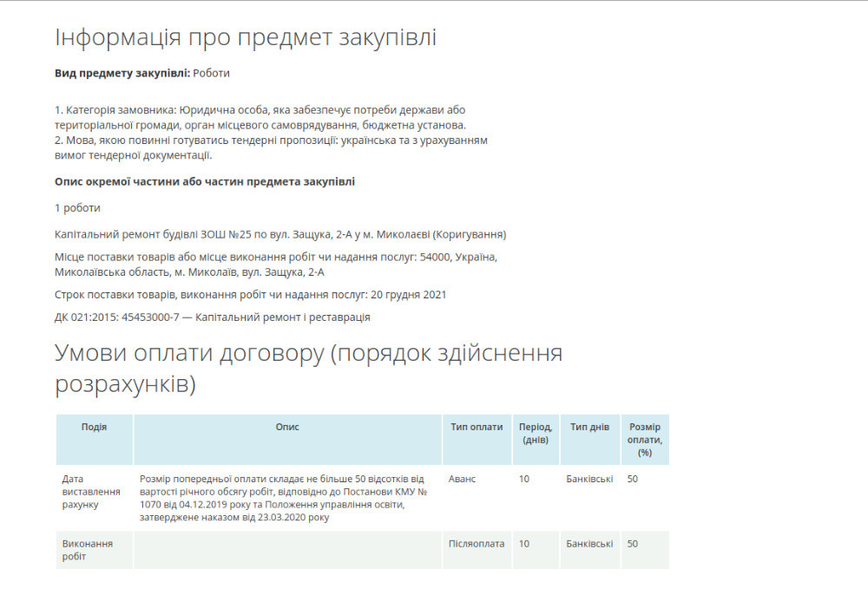Viewport: 868px width, 608px height.
Task: Click the code line "ДК 021:2015: 45453000-7"
Action: (213, 317)
